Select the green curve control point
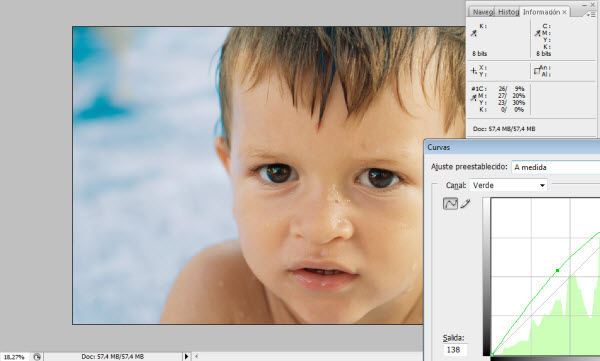This screenshot has width=600, height=361. coord(558,271)
